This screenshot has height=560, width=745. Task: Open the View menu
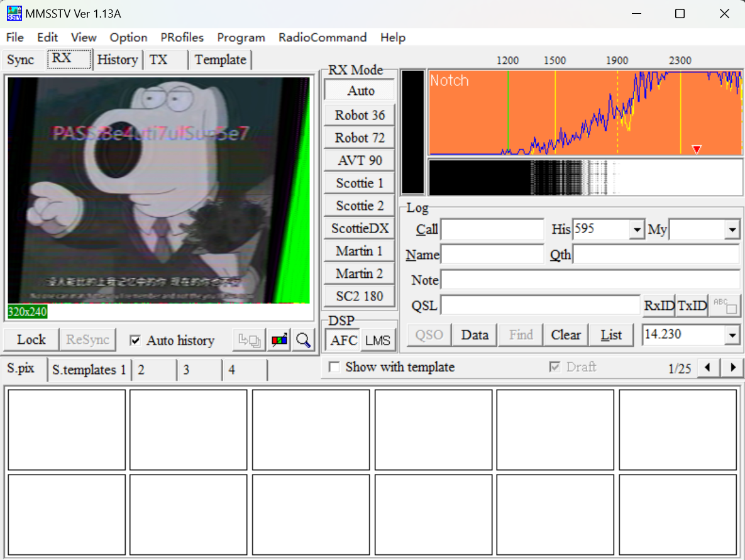(84, 38)
